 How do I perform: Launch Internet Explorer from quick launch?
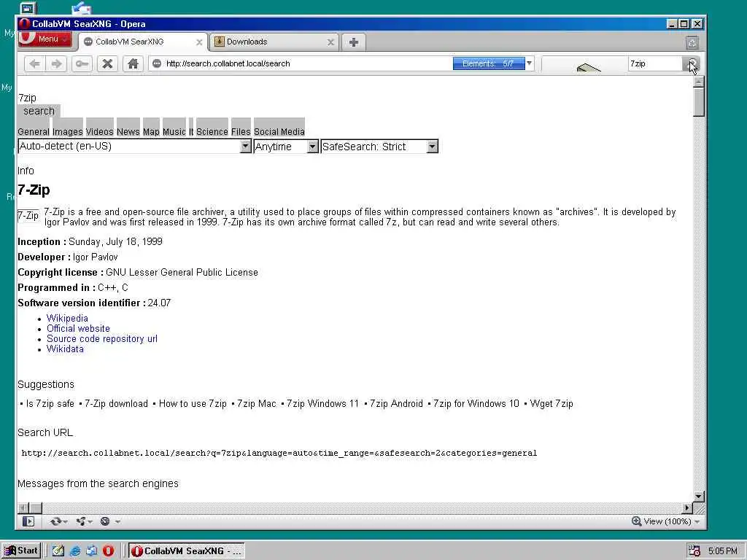[75, 551]
